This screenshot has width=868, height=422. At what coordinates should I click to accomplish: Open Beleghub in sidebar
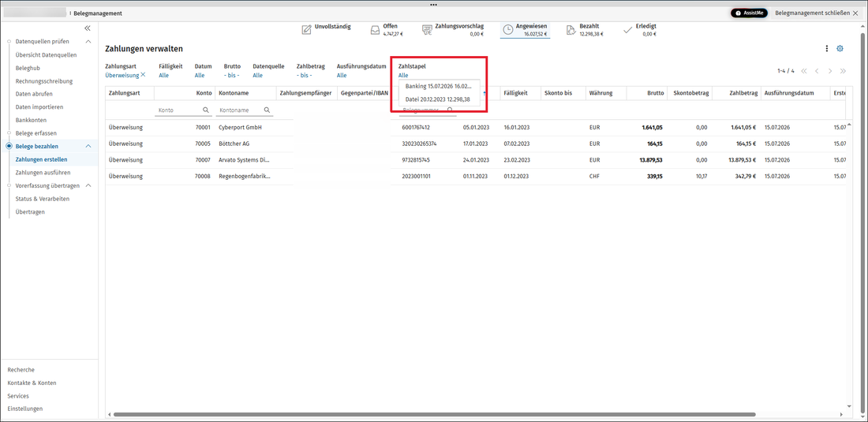click(28, 68)
